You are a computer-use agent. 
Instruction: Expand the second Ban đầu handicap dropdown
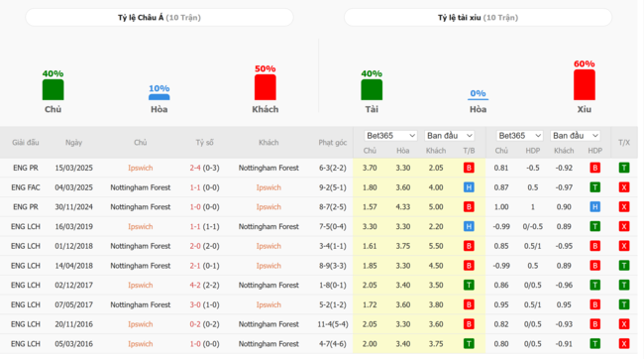click(575, 135)
